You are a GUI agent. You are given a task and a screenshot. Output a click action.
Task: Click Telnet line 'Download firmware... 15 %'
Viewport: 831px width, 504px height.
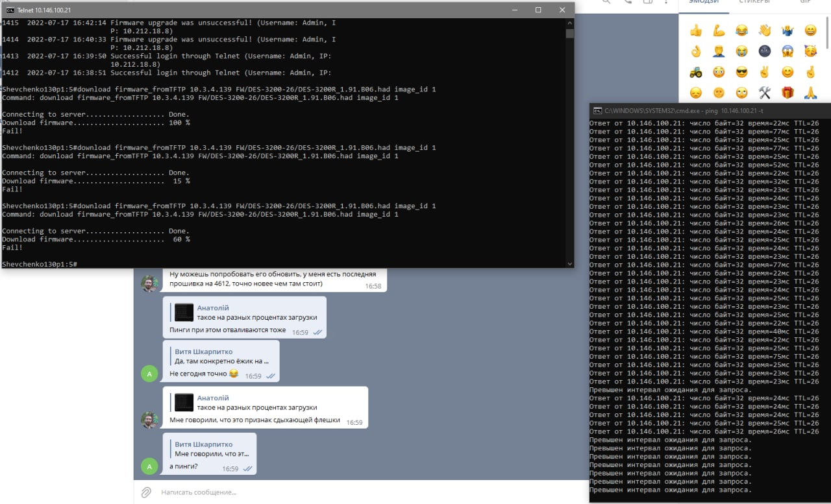click(x=96, y=181)
